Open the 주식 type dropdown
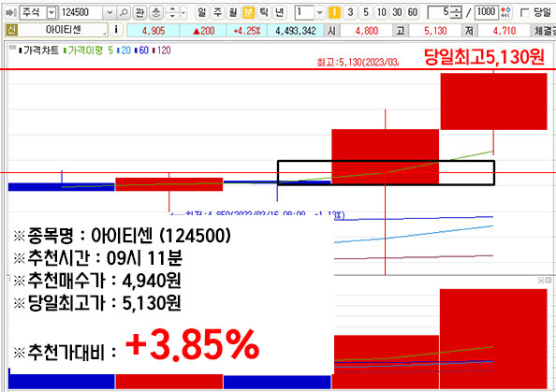The image size is (556, 392). 51,13
